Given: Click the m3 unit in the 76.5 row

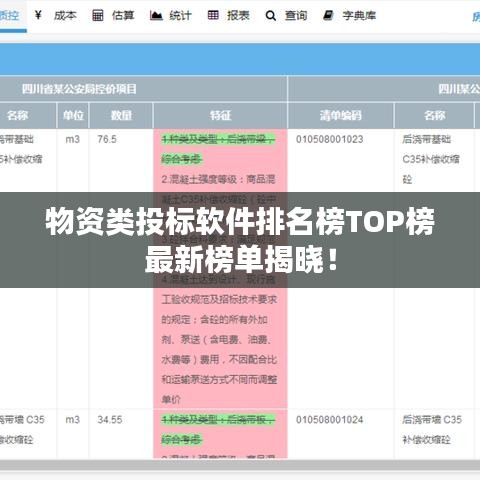Looking at the screenshot, I should coord(73,139).
